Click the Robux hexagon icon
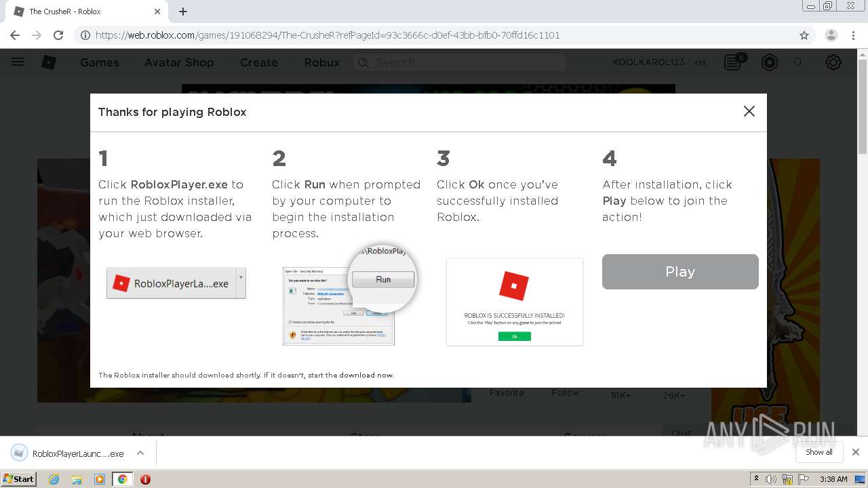 pos(770,62)
